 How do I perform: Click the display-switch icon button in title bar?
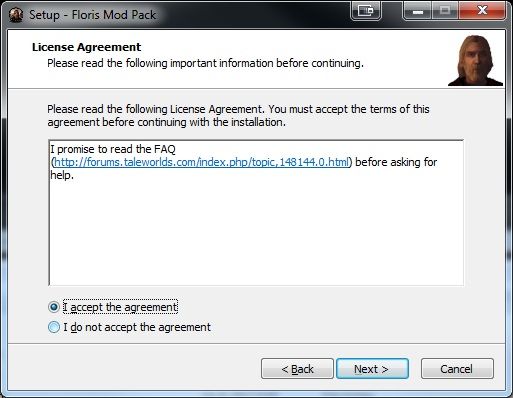(366, 11)
